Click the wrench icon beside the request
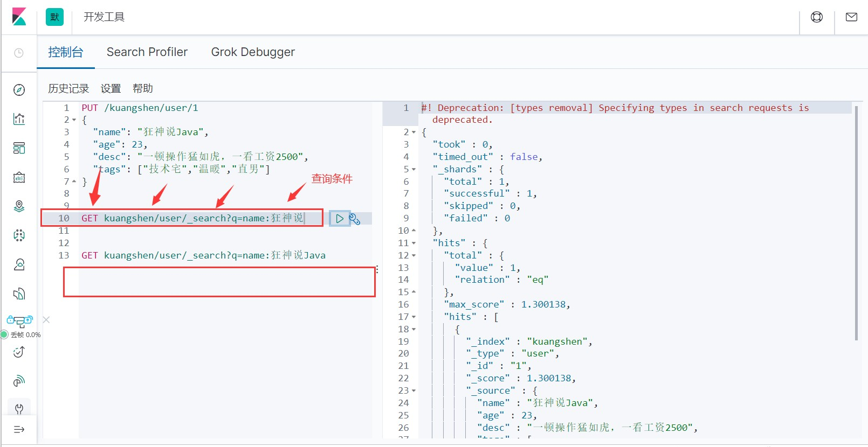Screen dimensions: 868x447 click(355, 219)
